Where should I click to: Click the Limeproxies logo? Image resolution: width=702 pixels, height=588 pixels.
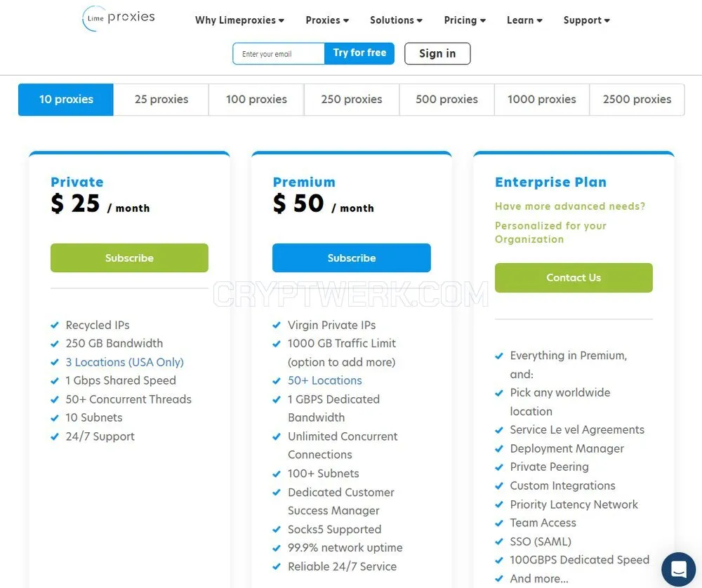tap(119, 18)
